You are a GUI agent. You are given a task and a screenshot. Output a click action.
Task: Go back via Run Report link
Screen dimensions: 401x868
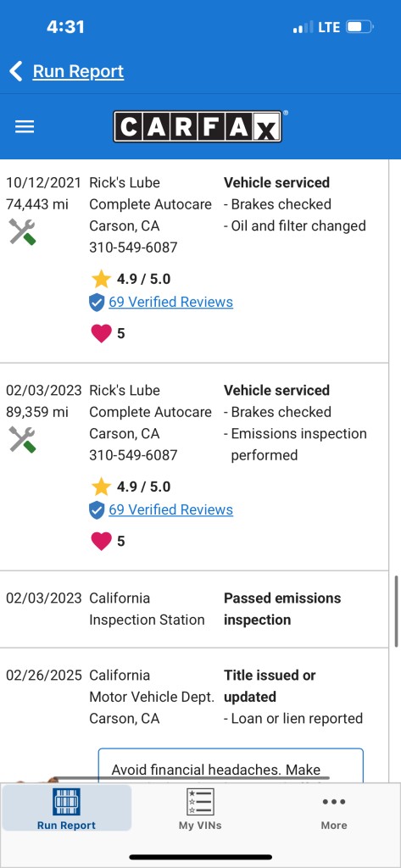[x=78, y=71]
